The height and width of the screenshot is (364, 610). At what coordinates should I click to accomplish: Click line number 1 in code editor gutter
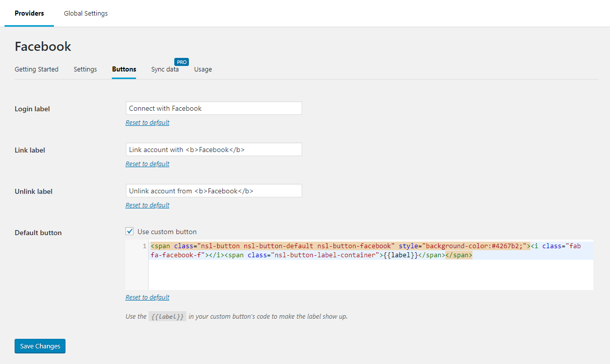(145, 246)
